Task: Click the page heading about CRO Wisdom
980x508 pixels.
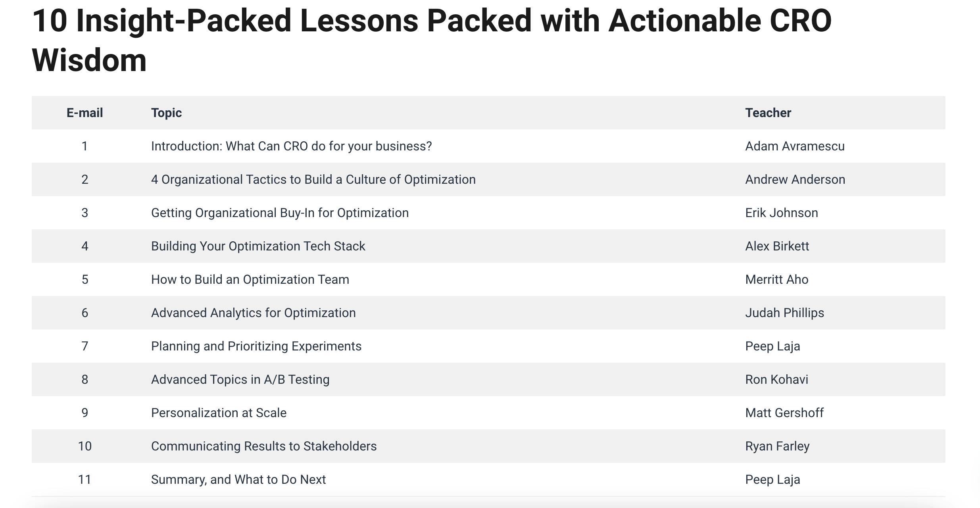Action: (432, 40)
